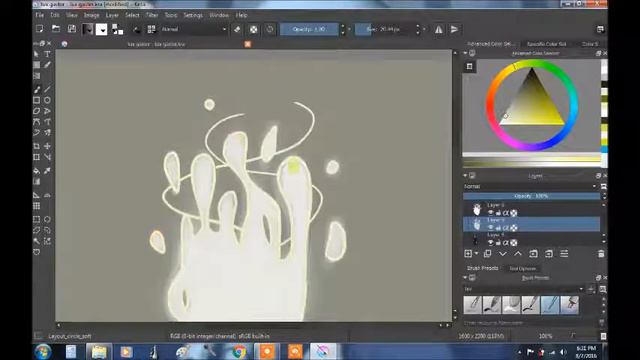Hide the highlighted layer via eye icon
The width and height of the screenshot is (640, 360).
click(x=491, y=228)
